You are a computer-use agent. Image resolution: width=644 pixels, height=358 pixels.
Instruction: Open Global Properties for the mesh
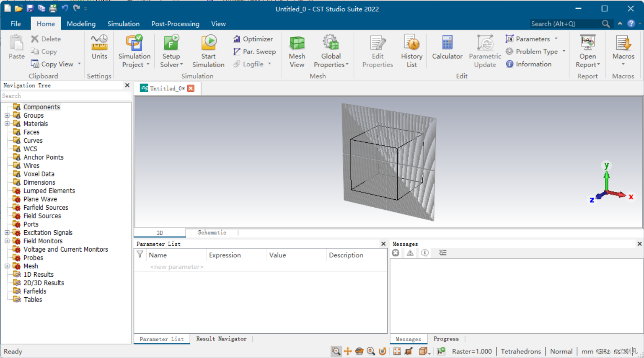click(x=331, y=51)
